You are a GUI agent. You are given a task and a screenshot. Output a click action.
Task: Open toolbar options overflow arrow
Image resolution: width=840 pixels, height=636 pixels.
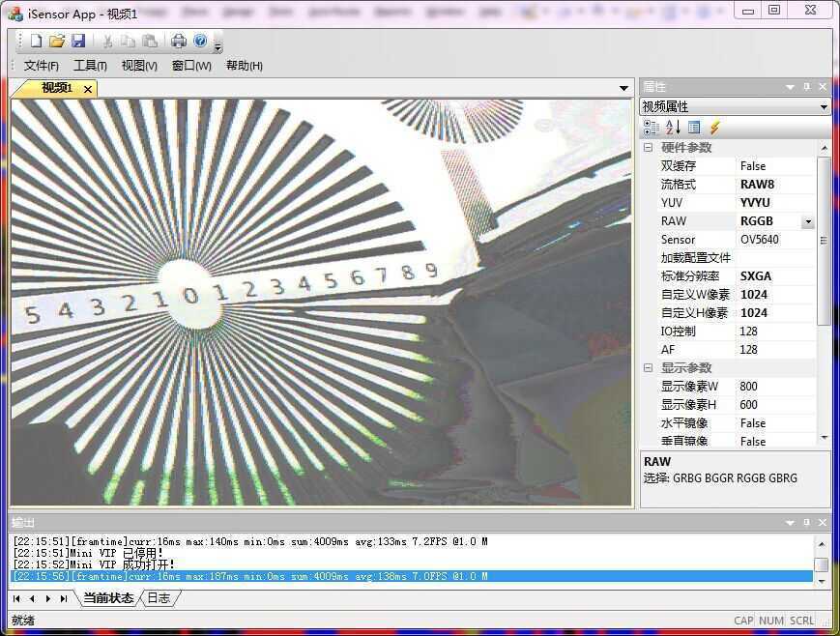pos(217,47)
